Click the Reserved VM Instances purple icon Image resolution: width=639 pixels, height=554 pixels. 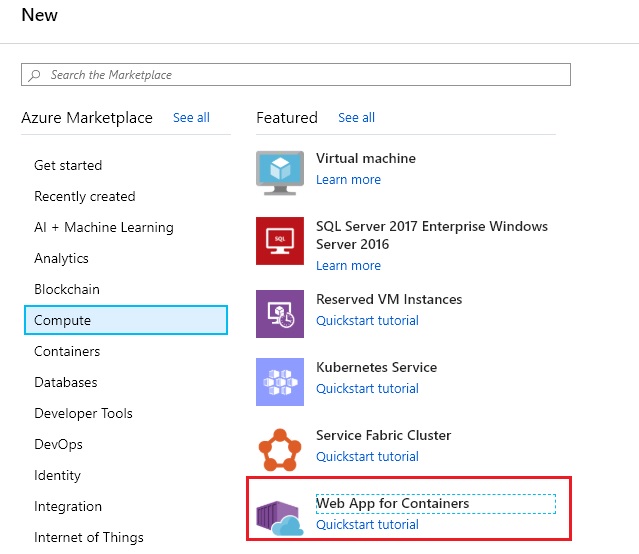click(280, 314)
